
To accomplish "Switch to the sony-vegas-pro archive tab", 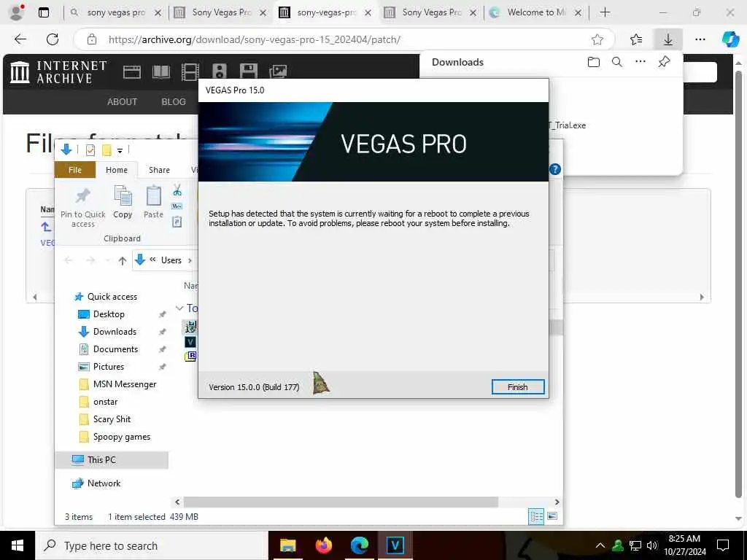I will point(326,12).
